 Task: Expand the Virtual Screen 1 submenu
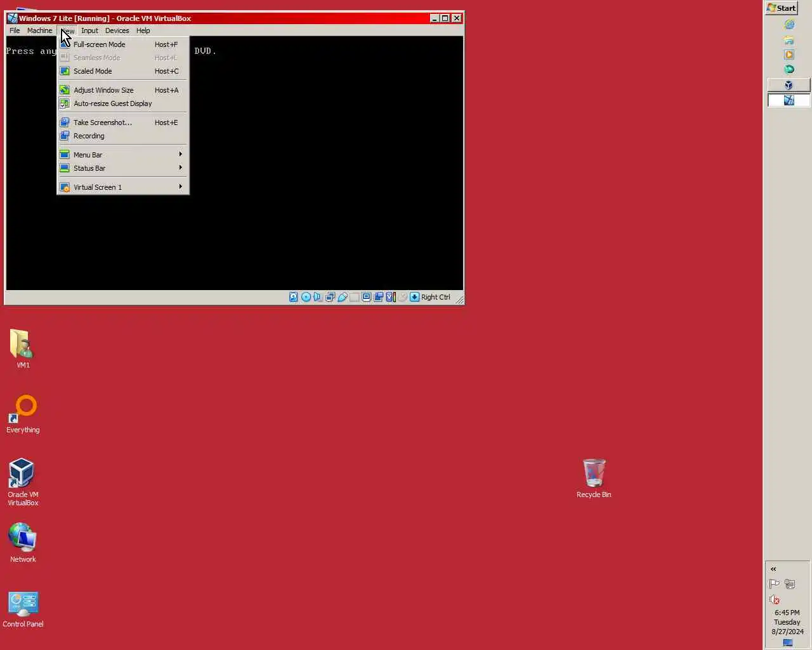coord(123,187)
